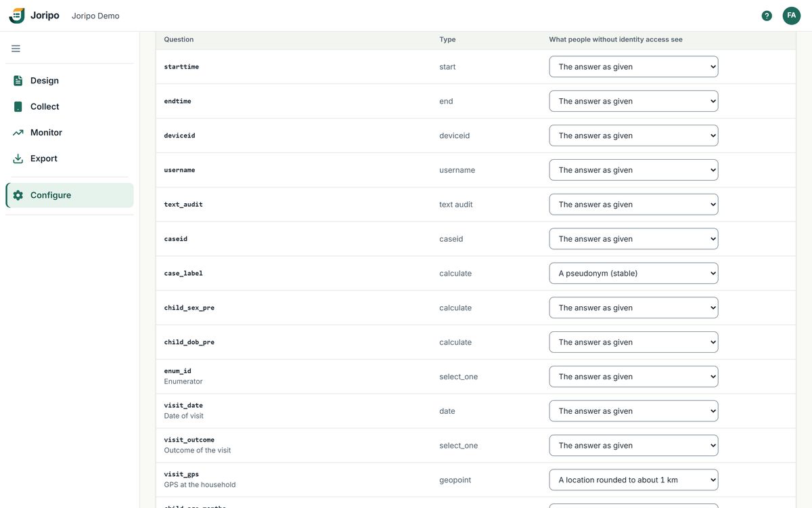Open the help question mark icon
This screenshot has width=812, height=508.
tap(767, 16)
